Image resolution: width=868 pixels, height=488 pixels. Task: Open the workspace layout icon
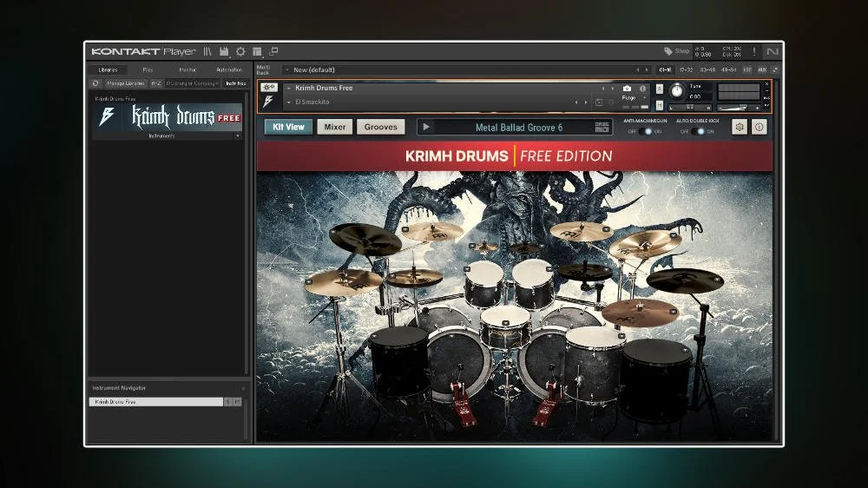257,51
